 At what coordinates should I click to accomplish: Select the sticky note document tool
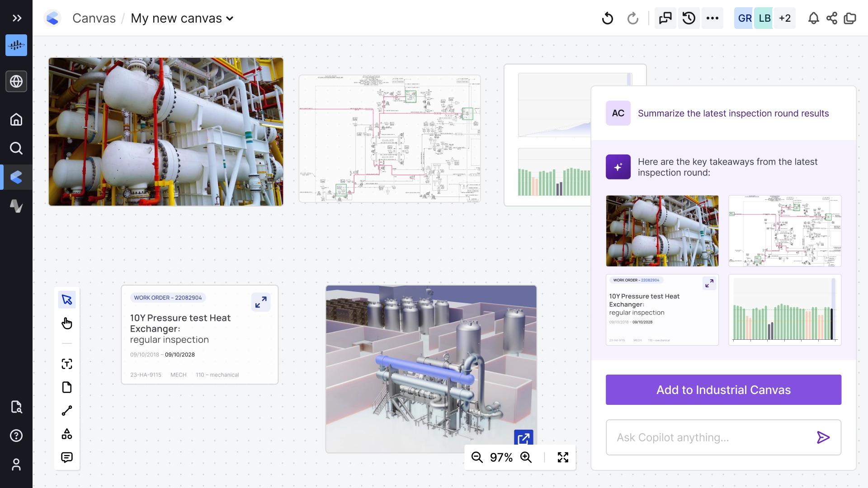(x=67, y=387)
